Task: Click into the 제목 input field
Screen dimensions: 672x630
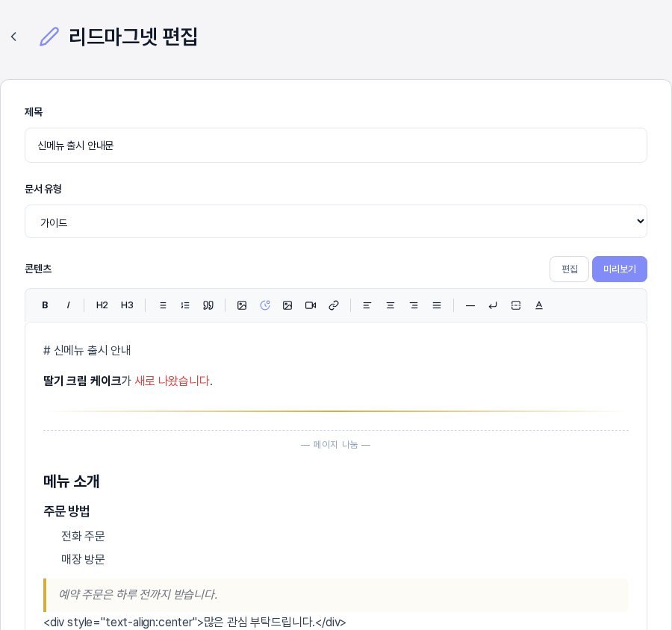Action: [336, 146]
